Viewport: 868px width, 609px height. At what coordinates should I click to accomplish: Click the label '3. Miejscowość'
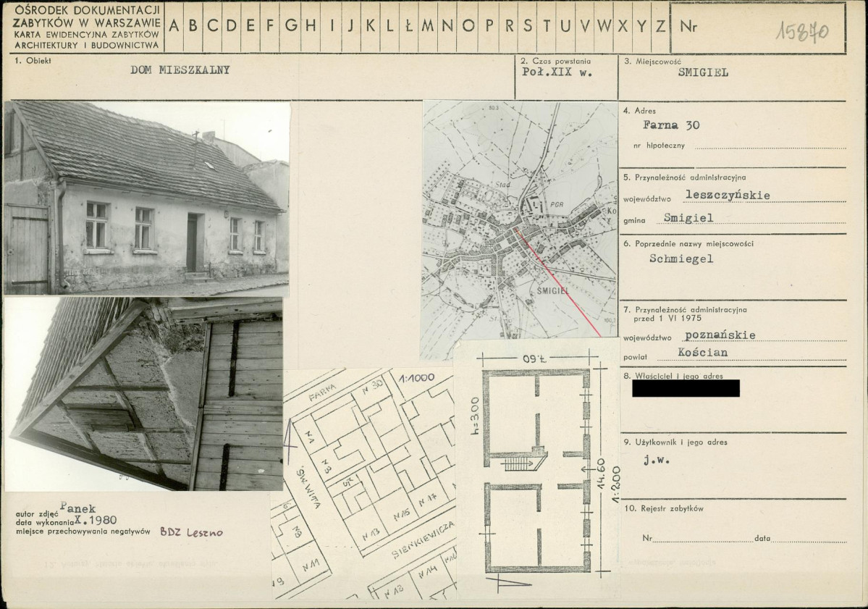[653, 62]
